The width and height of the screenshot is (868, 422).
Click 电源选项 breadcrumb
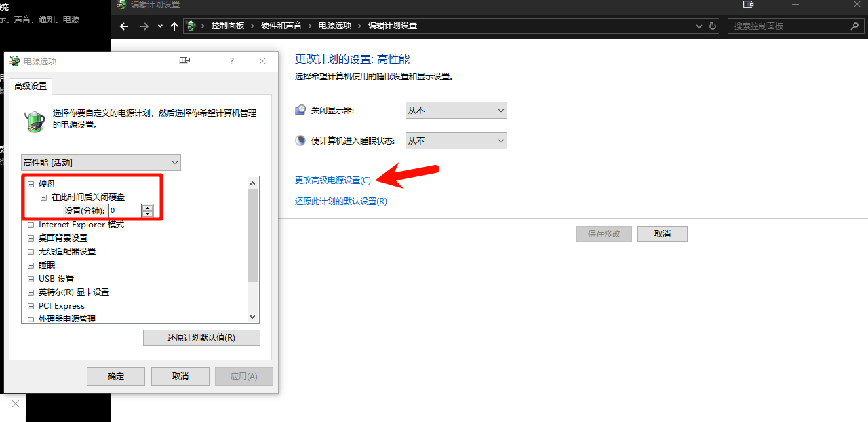(335, 26)
